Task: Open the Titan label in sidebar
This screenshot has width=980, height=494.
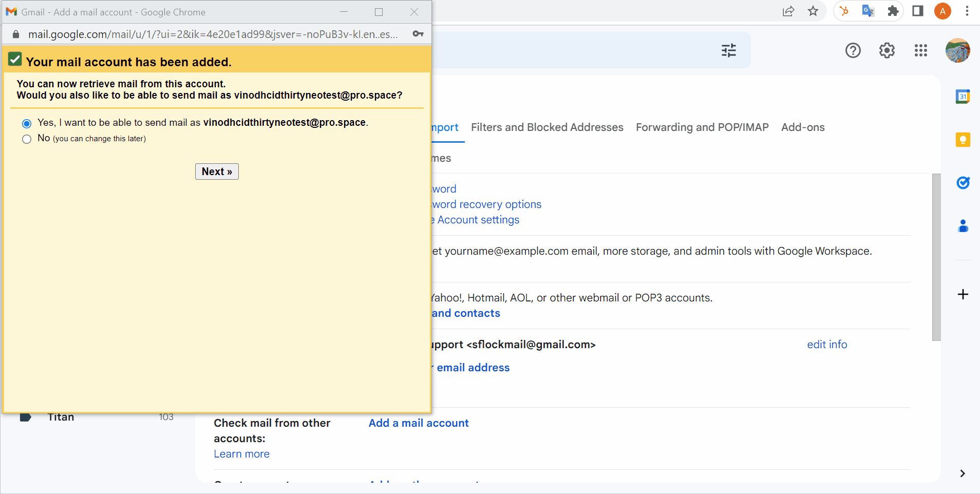Action: 61,417
